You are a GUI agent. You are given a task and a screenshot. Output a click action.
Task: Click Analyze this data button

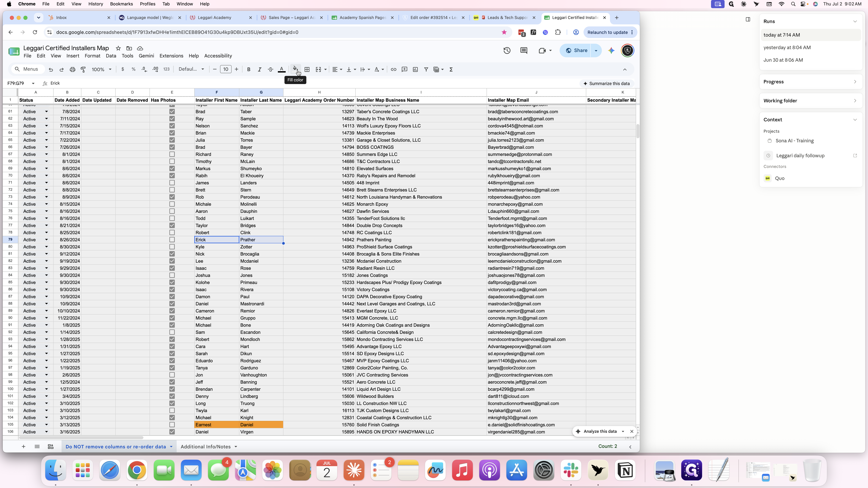point(600,431)
